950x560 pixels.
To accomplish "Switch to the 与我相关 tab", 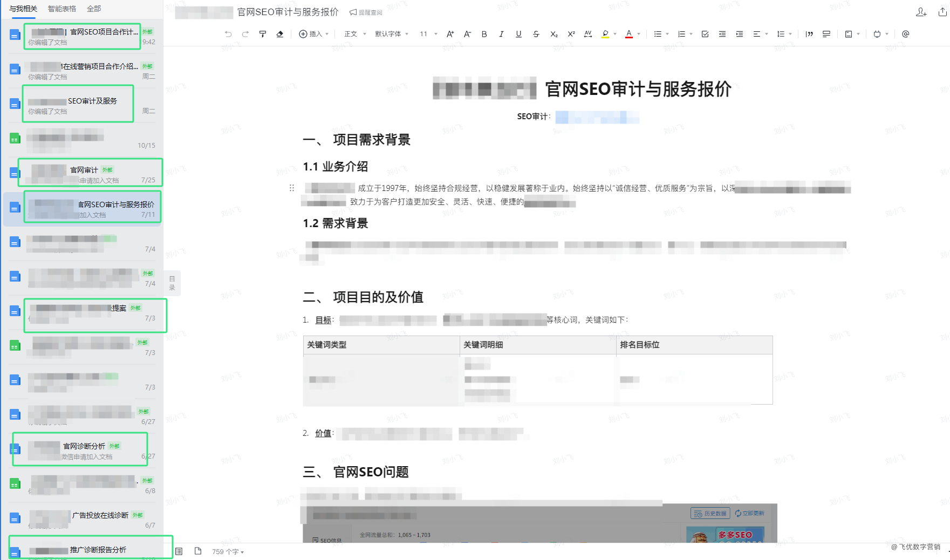I will 23,9.
